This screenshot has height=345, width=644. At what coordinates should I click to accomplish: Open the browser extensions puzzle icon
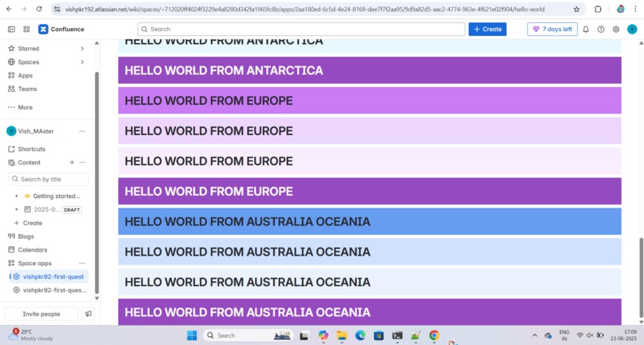click(598, 9)
